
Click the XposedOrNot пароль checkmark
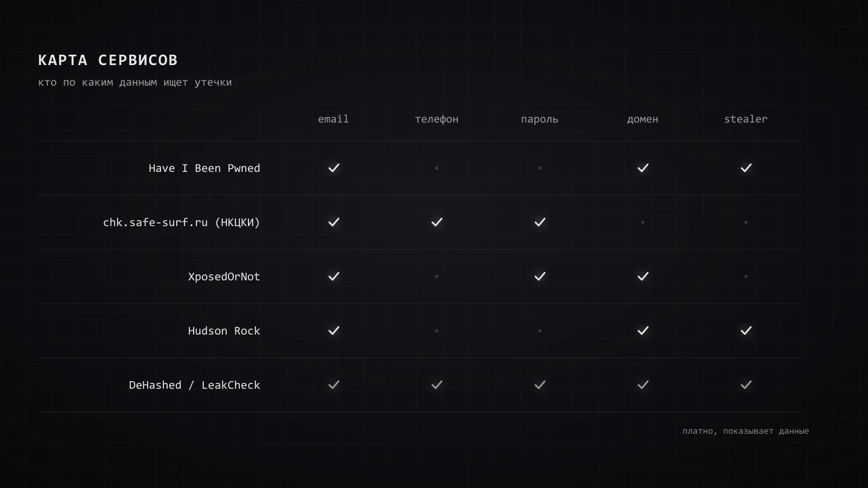[x=540, y=277]
